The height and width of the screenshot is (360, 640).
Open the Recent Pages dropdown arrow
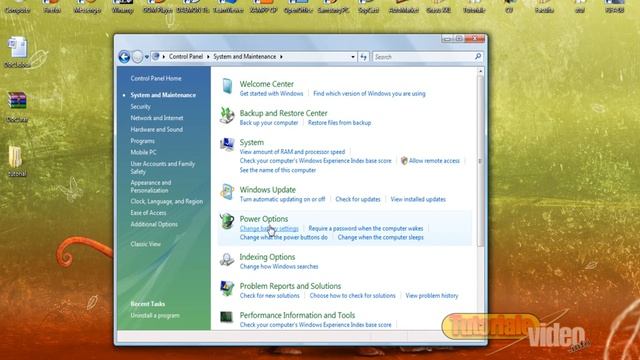tap(147, 57)
